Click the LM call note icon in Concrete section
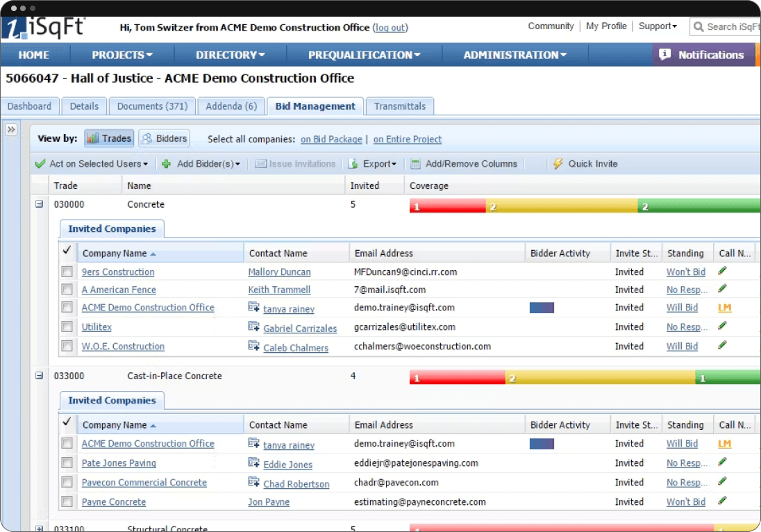 724,308
